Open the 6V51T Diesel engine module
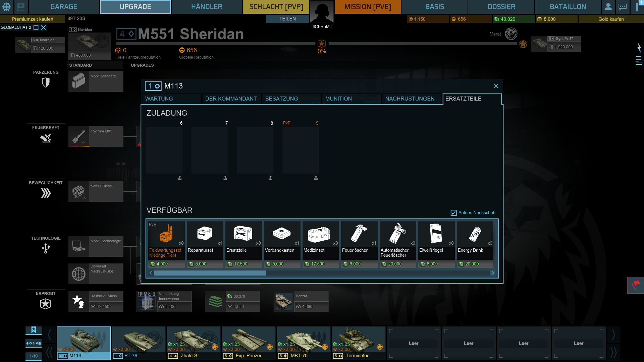The image size is (644, 362). [96, 191]
